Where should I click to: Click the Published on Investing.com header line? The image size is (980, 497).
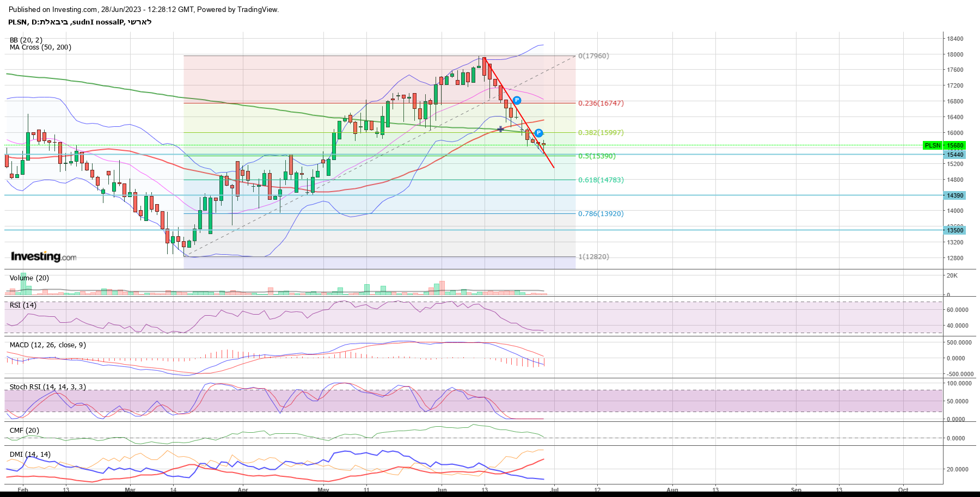click(x=144, y=10)
